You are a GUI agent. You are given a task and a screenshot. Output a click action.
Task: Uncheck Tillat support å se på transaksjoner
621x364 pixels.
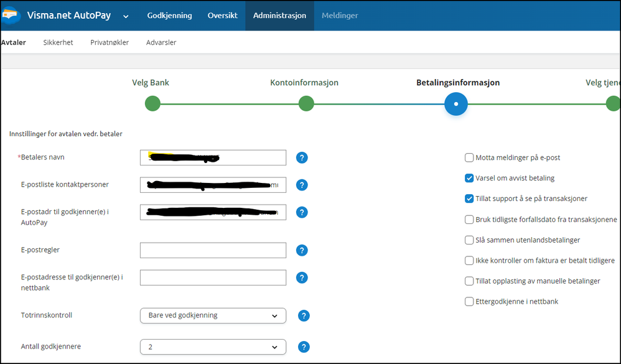pos(469,199)
